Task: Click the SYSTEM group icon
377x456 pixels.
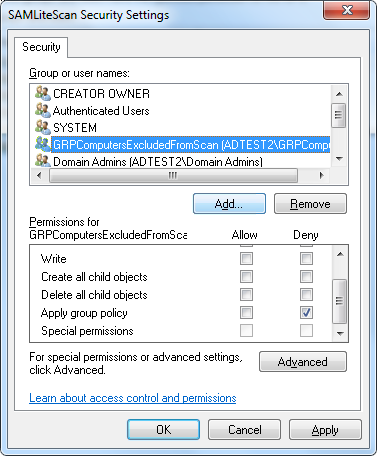Action: pos(43,127)
